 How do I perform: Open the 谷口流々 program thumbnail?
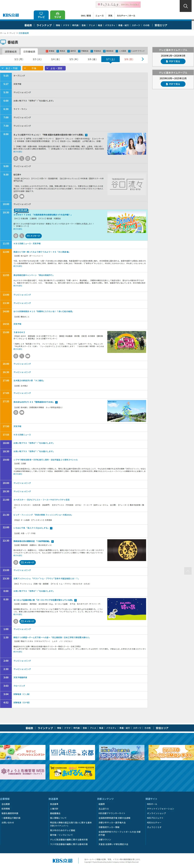point(127,184)
